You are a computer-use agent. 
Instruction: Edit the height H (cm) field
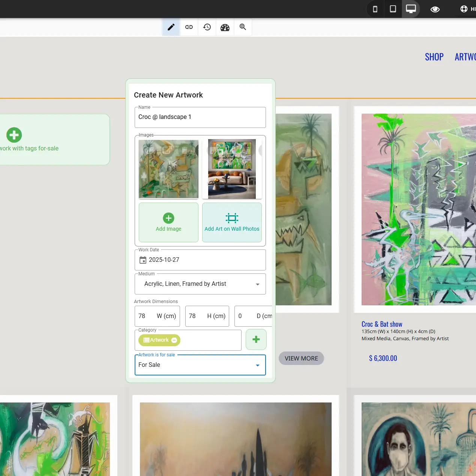coord(207,316)
